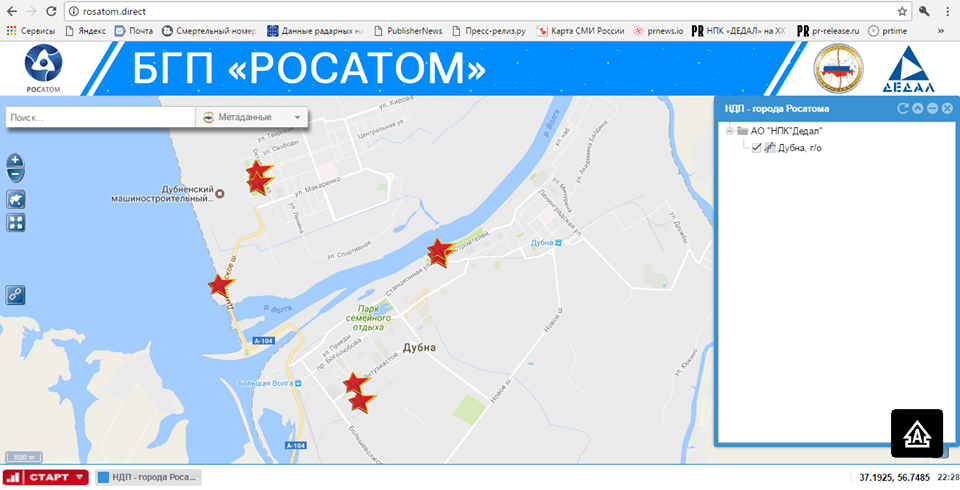Click the НДП - города Роса... taskbar button
The height and width of the screenshot is (490, 960).
149,477
